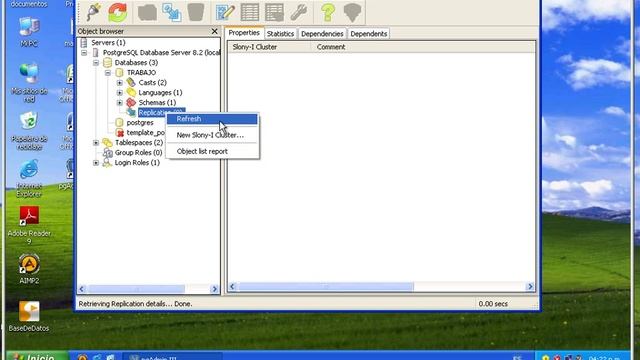The image size is (640, 360).
Task: Collapse the Databases (3) node
Action: point(96,63)
